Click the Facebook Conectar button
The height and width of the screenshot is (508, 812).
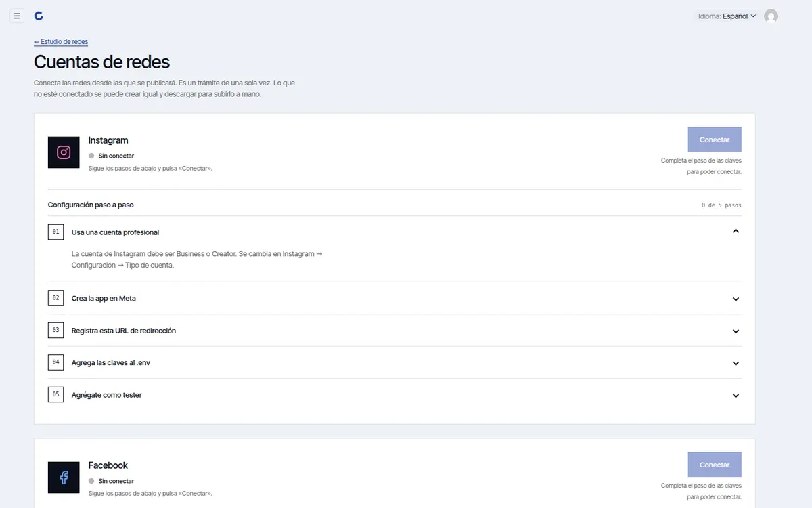(715, 465)
